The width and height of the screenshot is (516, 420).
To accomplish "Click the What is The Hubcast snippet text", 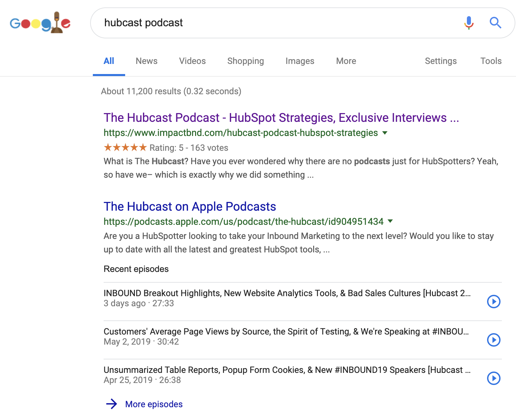I will (301, 168).
